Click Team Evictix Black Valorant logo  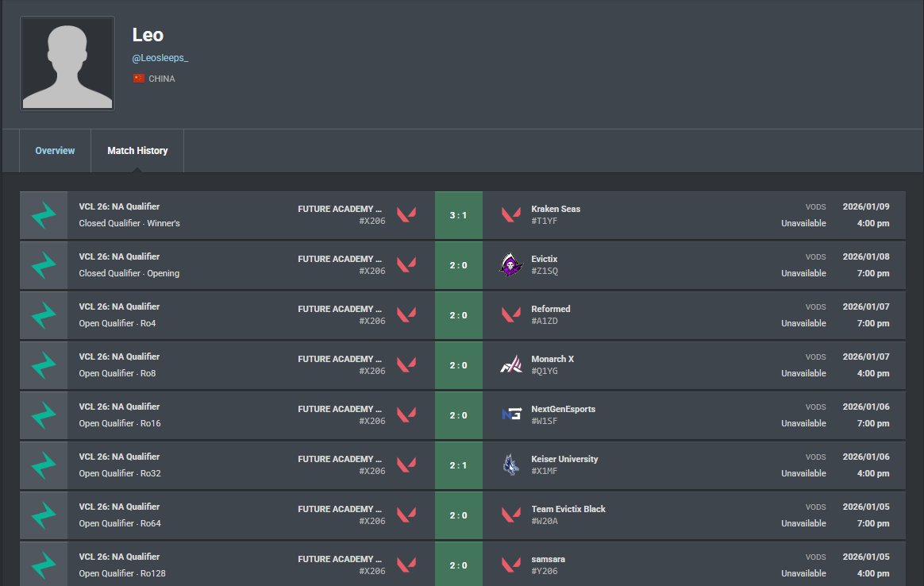click(511, 515)
